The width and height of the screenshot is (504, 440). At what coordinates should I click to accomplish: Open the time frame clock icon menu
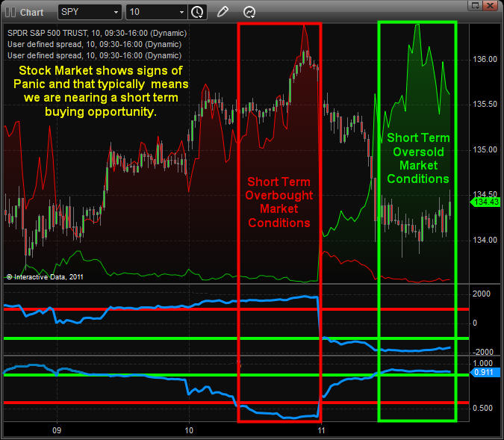(197, 12)
